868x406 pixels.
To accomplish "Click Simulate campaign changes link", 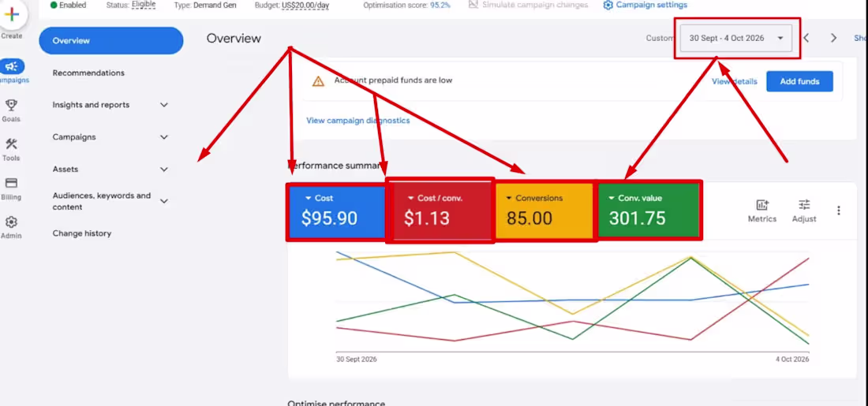I will click(535, 5).
